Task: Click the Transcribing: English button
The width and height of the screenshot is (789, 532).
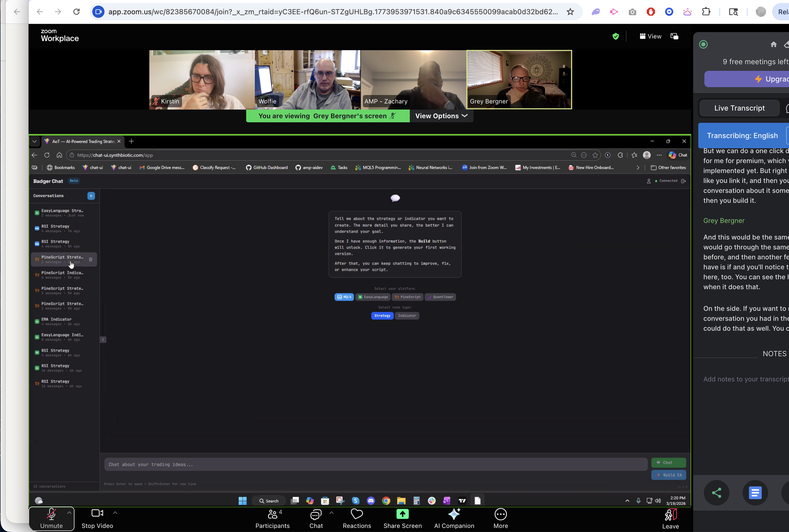Action: pos(742,136)
